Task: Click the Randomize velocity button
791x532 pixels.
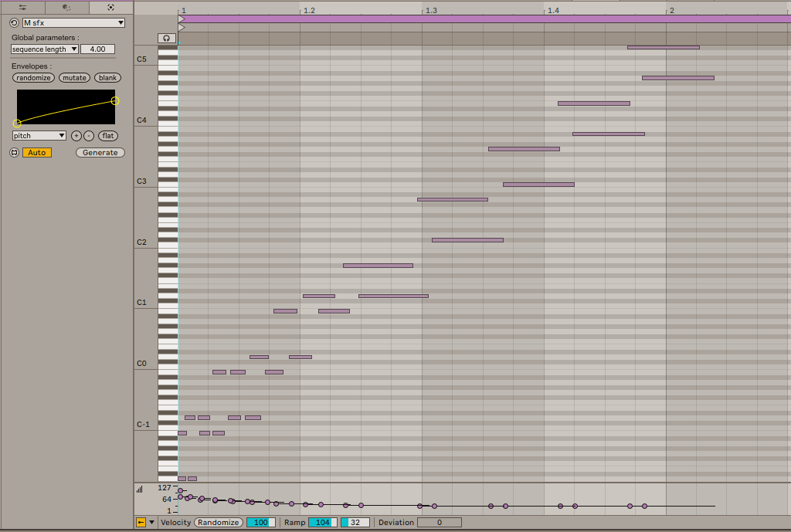Action: 218,522
